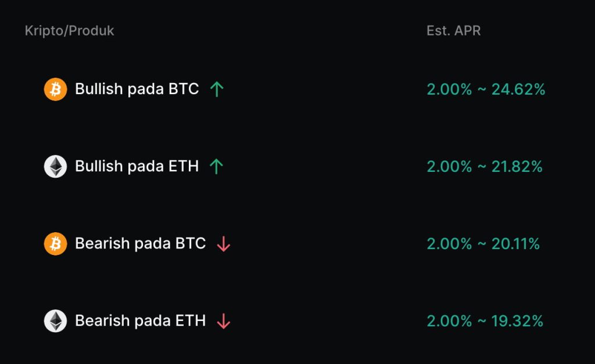Click the Kripto/Produk column header

coord(70,31)
